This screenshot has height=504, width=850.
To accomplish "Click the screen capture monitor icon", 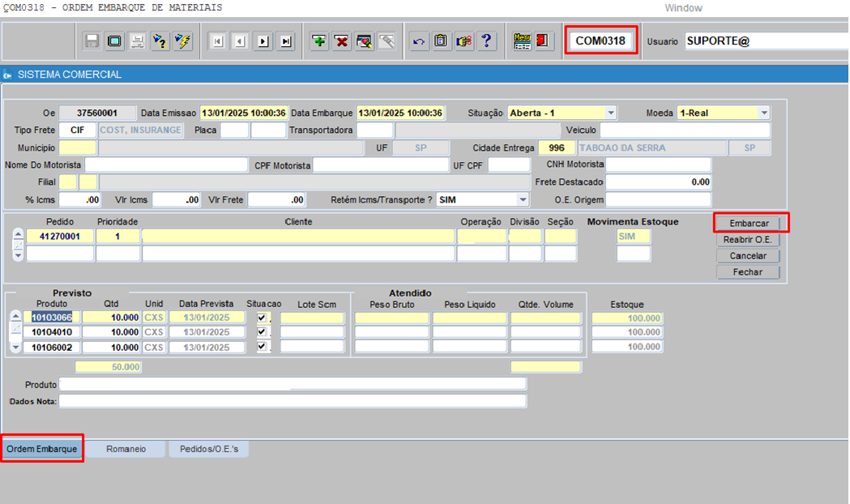I will (114, 41).
